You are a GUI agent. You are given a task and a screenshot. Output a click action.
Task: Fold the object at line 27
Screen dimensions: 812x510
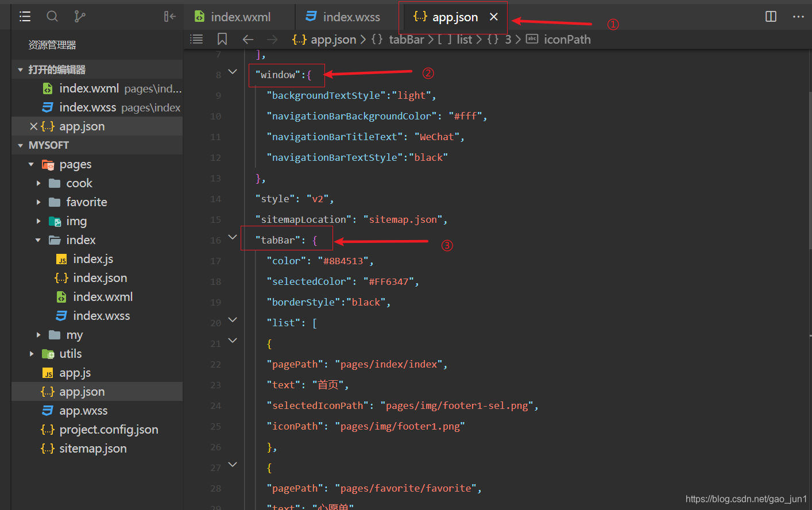click(233, 464)
